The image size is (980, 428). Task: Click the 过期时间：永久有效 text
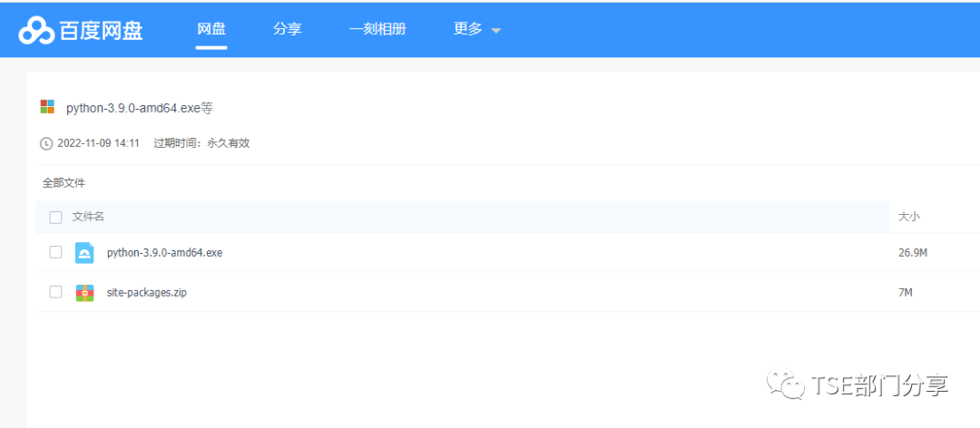pos(201,143)
